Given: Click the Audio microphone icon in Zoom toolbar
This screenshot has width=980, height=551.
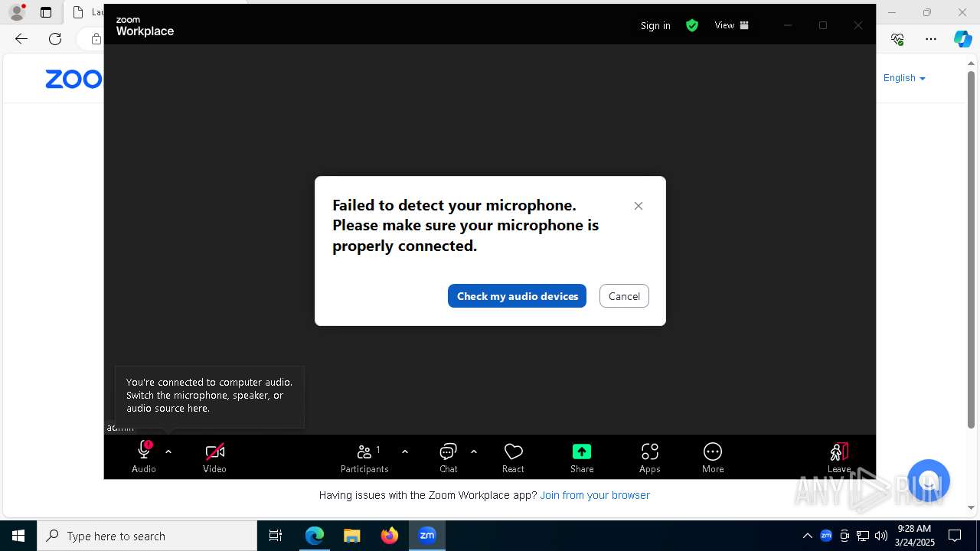Looking at the screenshot, I should (x=144, y=451).
